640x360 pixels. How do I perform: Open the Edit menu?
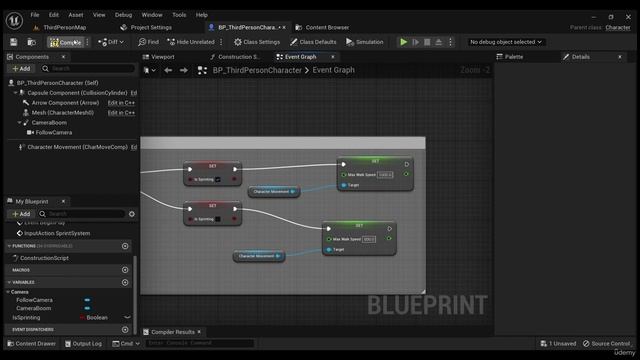[54, 15]
